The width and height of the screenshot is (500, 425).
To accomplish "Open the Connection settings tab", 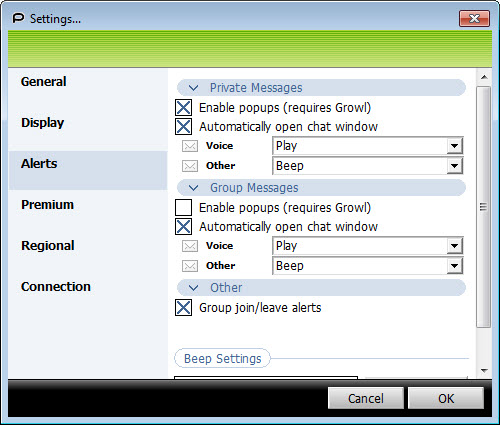I will point(56,287).
